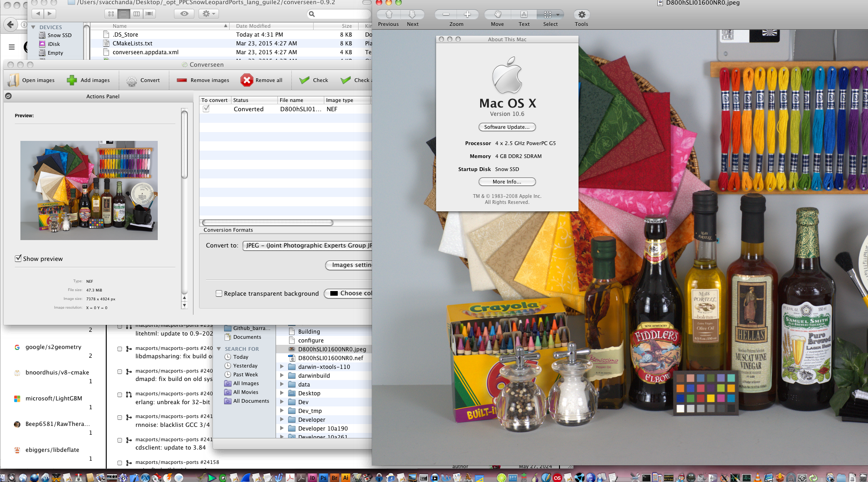Click the Zoom in plus button in Preview

(467, 14)
